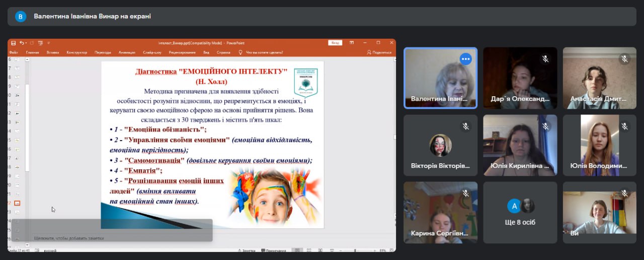Click the muted microphone icon on Дар'я's tile
Screen dimensions: 644x260
pos(545,59)
